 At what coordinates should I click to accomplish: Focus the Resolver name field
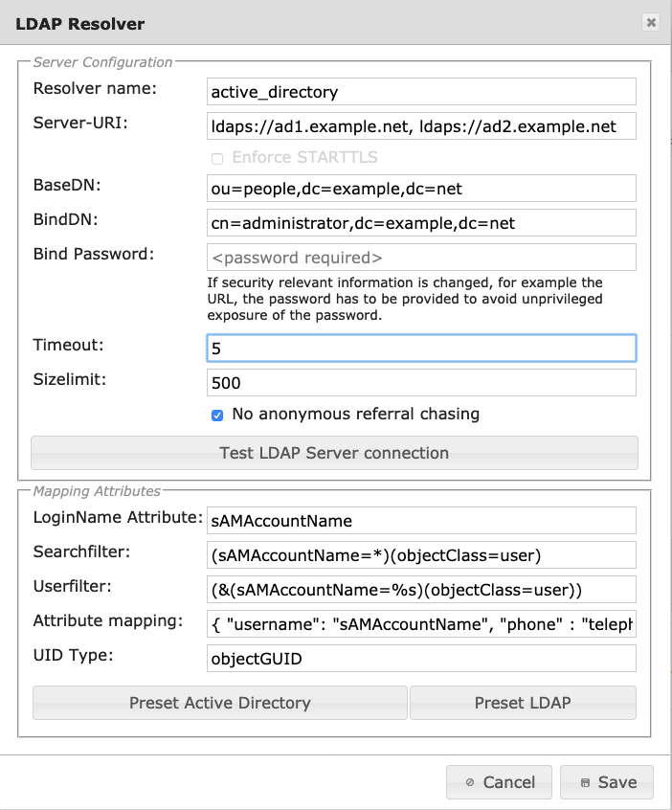[x=421, y=92]
